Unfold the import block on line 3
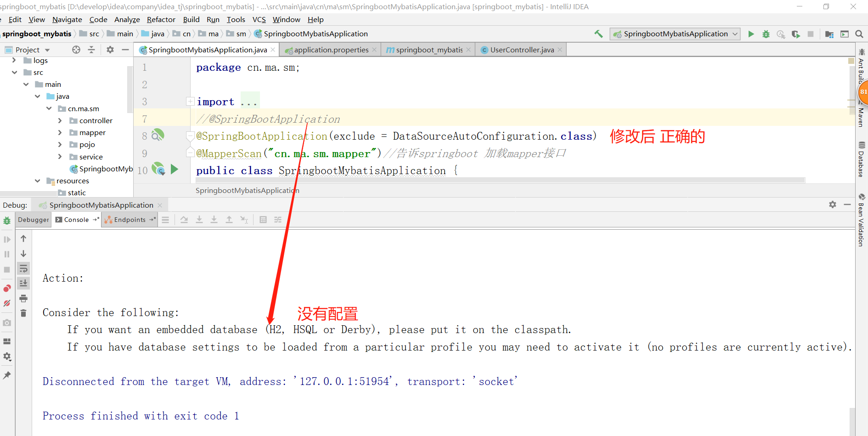This screenshot has height=436, width=868. tap(190, 102)
